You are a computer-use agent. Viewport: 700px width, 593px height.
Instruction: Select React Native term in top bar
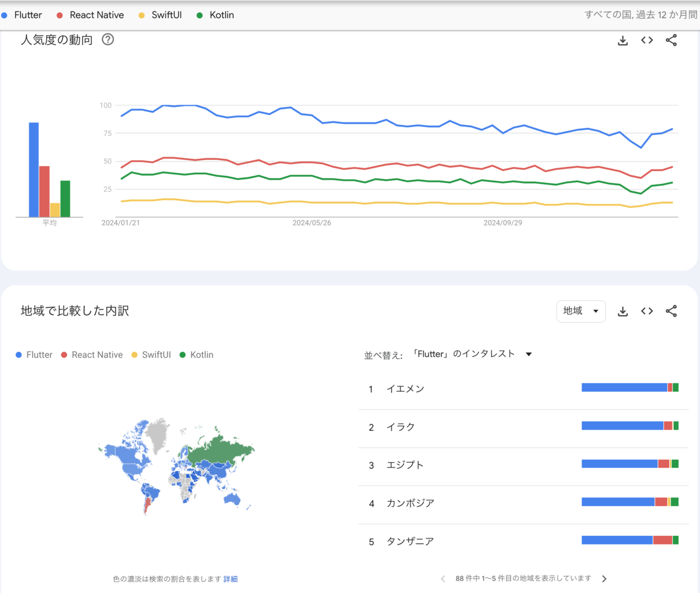[90, 15]
